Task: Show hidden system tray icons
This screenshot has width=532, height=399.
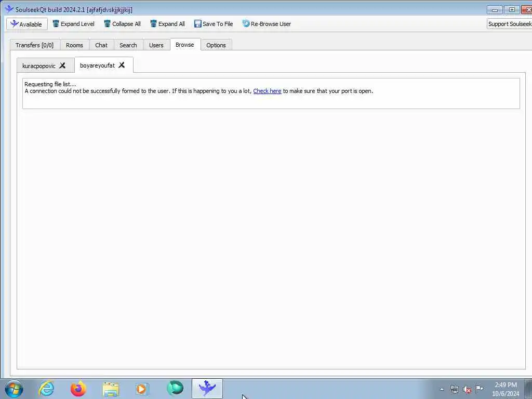Action: pos(442,390)
